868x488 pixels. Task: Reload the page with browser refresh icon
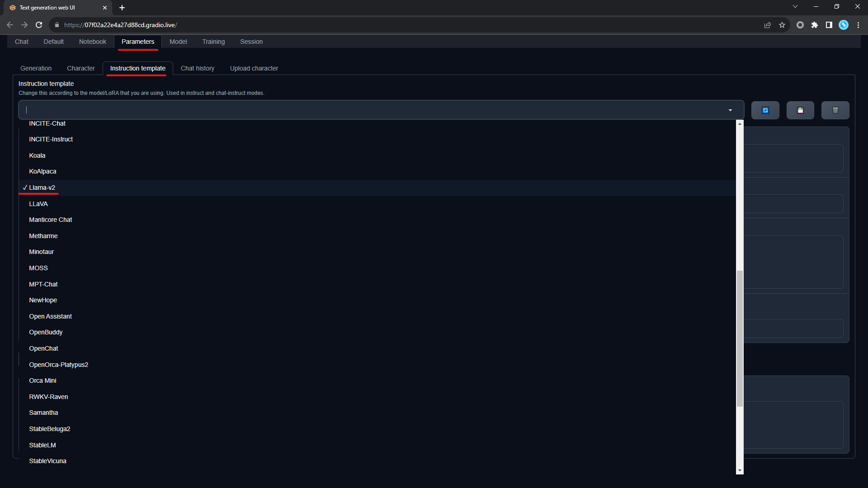click(39, 25)
